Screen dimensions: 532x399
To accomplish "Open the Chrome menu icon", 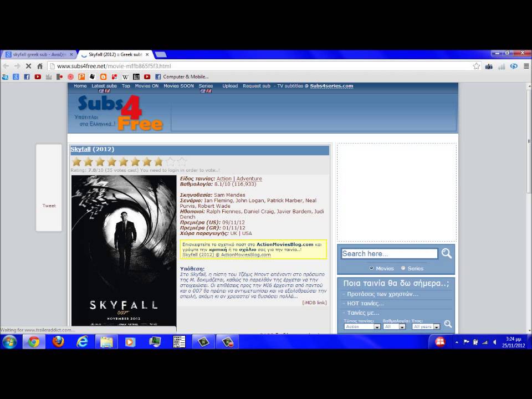I will click(x=526, y=66).
